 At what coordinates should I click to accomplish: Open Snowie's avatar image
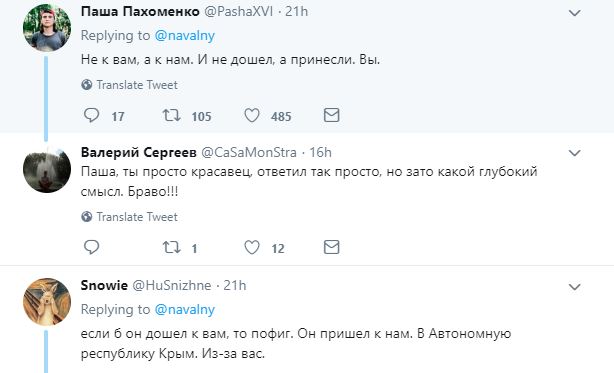pyautogui.click(x=47, y=302)
